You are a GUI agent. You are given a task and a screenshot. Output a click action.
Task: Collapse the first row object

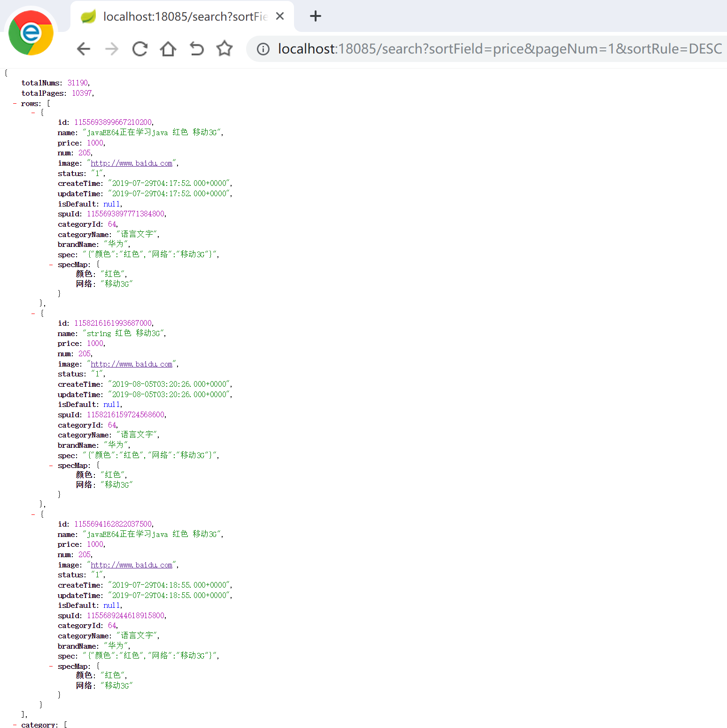pos(33,113)
